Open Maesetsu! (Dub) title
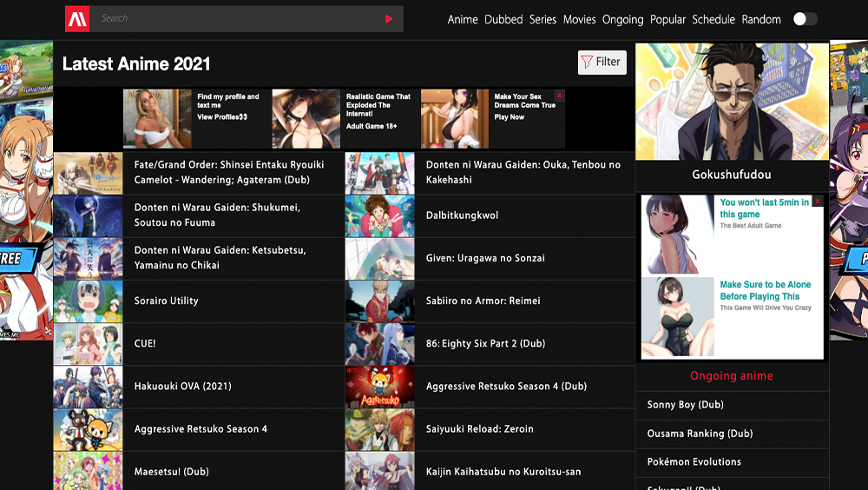Viewport: 868px width, 490px height. (172, 472)
